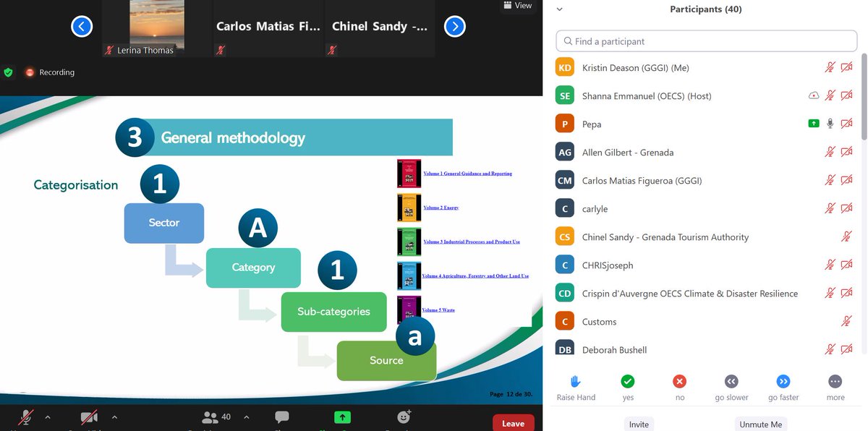The height and width of the screenshot is (431, 868).
Task: Select Chinel Sandy - Grenada Tourism Authority
Action: (706, 236)
